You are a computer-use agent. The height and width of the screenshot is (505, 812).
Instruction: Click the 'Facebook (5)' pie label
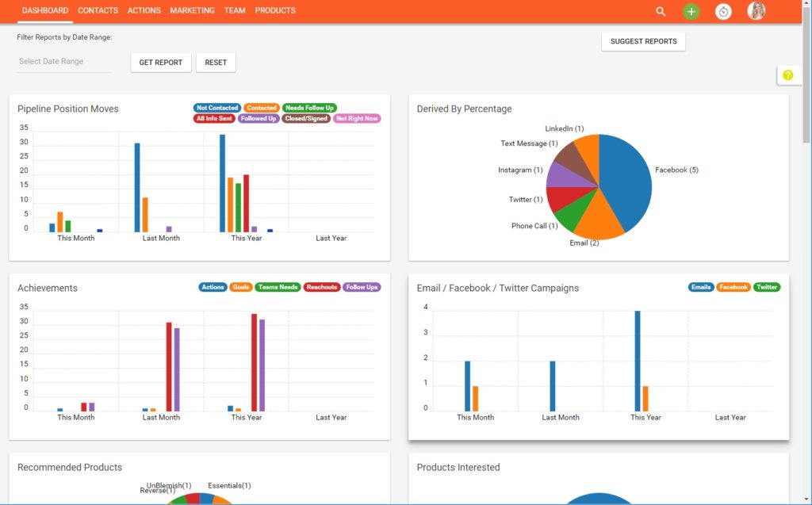676,170
